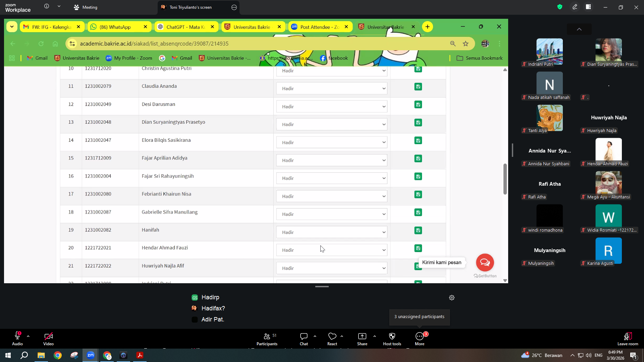Viewport: 644px width, 362px height.
Task: Click the webpage vertical scrollbar thumb
Action: click(x=505, y=179)
